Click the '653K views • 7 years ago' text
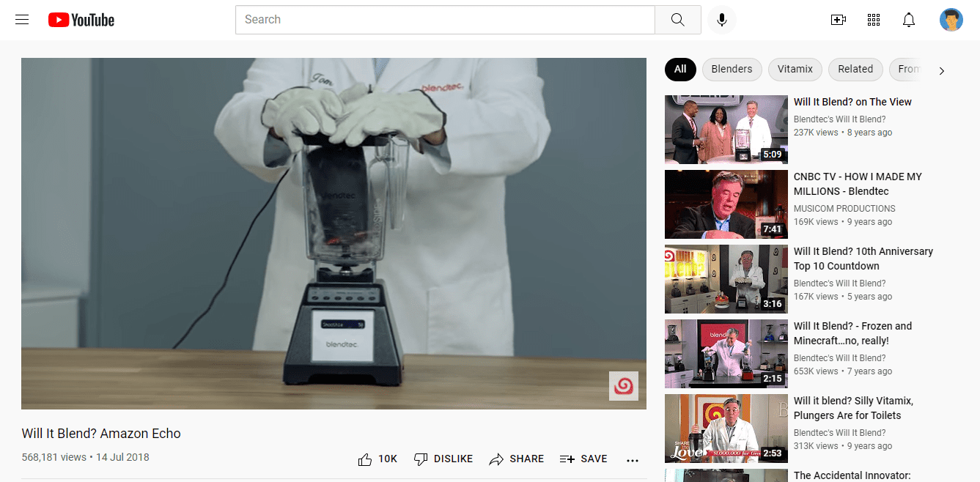980x482 pixels. [x=843, y=371]
